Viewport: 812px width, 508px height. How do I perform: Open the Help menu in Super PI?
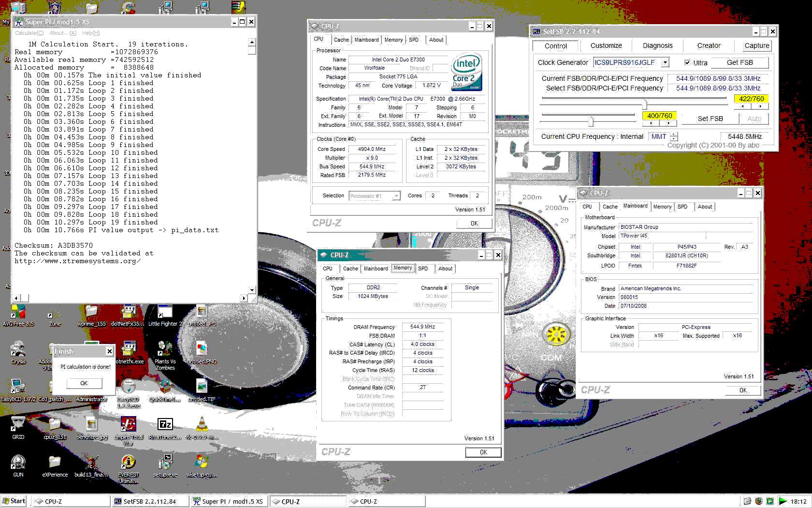[x=91, y=33]
